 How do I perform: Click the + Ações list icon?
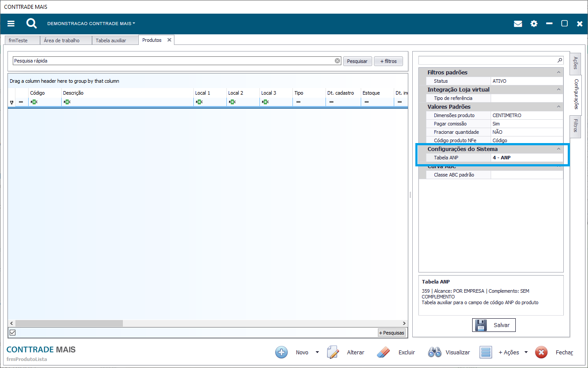pos(486,352)
